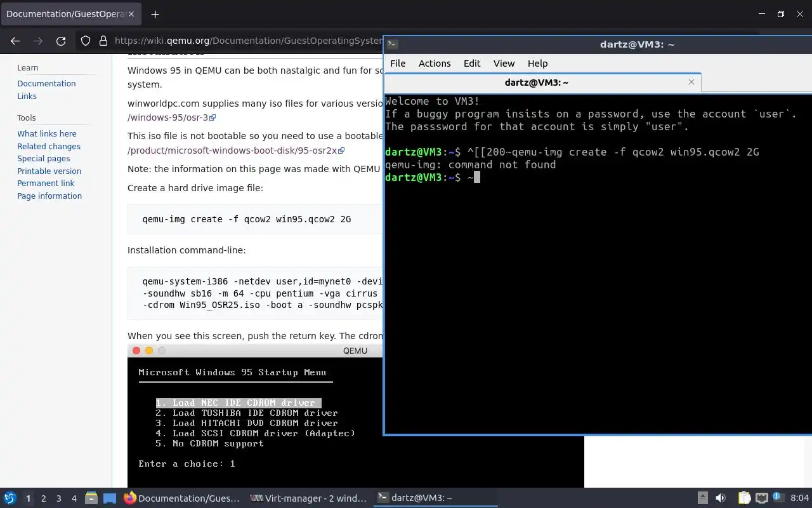Click the padlock site security icon

pos(103,41)
